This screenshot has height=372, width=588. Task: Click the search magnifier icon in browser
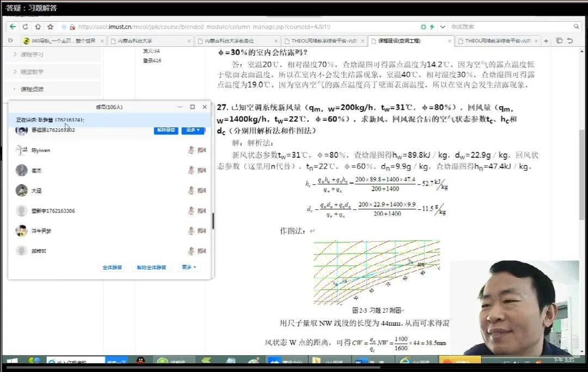576,27
